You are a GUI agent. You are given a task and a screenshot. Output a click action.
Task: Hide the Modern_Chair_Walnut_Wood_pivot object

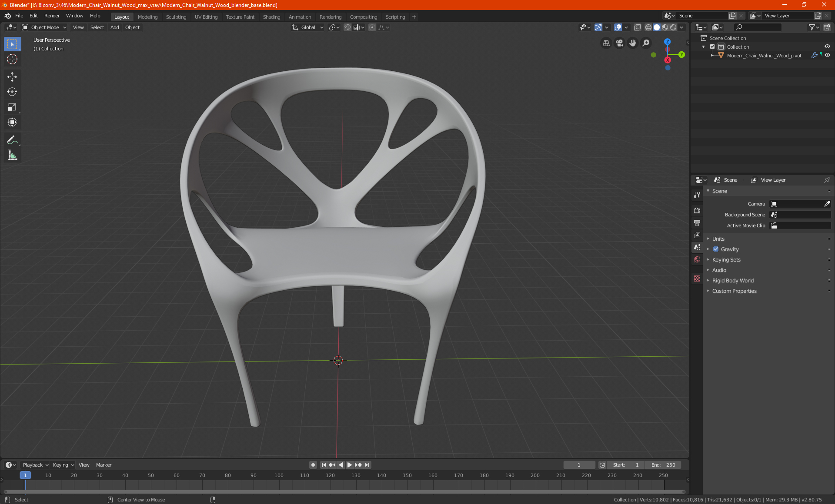tap(827, 56)
